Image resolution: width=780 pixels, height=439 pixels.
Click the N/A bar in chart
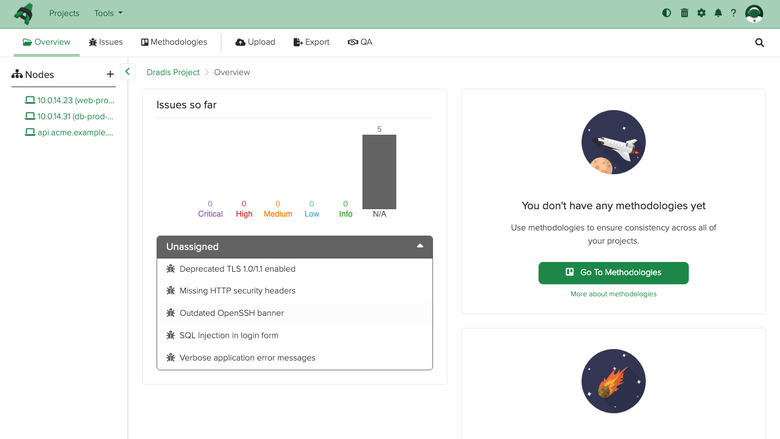point(379,172)
